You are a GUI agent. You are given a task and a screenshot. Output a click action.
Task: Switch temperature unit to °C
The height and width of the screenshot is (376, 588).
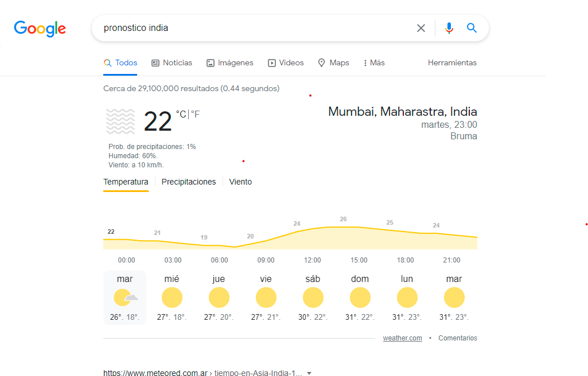[181, 114]
